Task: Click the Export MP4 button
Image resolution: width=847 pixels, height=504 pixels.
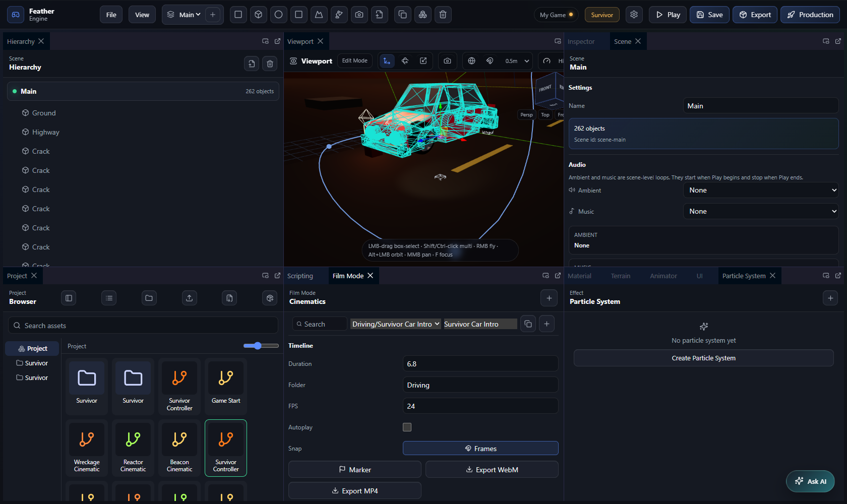Action: pos(354,490)
